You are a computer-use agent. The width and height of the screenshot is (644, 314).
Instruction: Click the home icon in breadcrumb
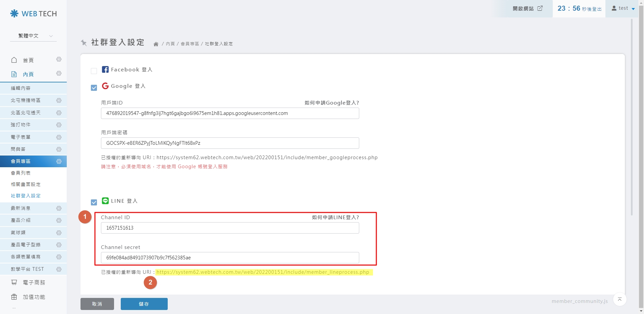[156, 44]
